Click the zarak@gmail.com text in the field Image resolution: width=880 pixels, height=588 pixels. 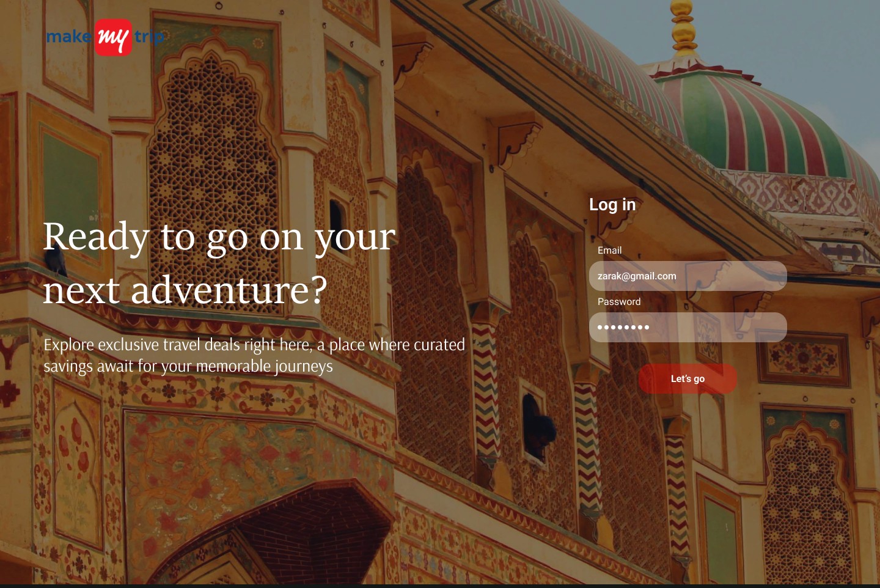coord(637,276)
